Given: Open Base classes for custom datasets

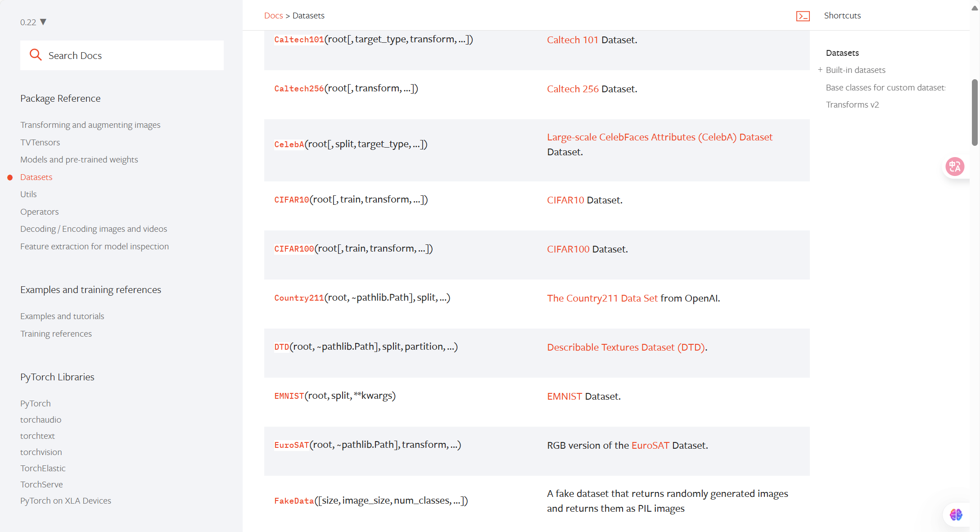Looking at the screenshot, I should click(885, 87).
